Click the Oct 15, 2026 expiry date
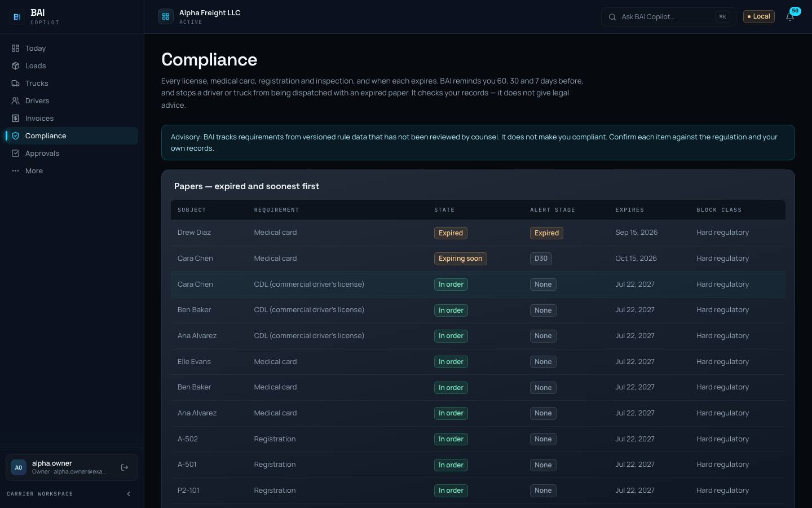 coord(636,259)
